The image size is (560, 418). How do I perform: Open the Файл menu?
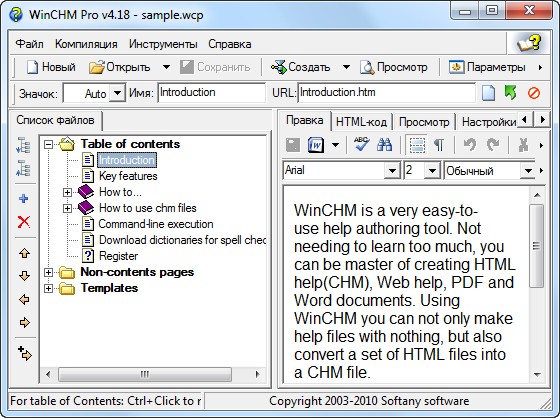[30, 44]
